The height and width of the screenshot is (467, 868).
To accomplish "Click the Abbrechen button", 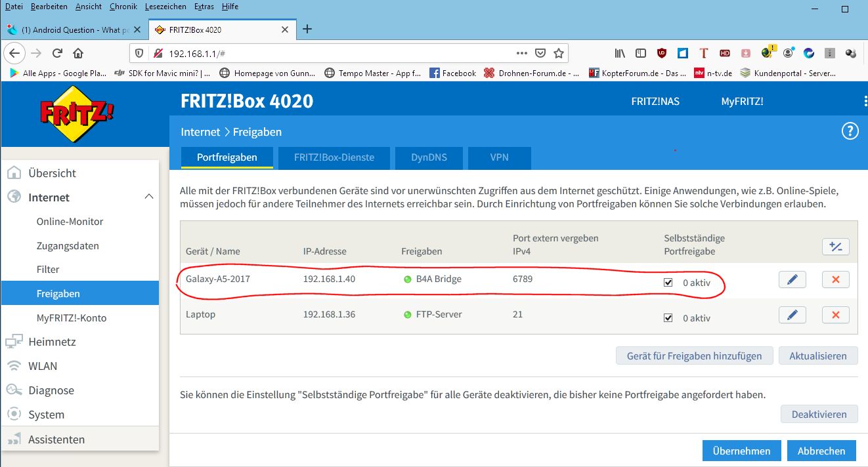I will coord(821,451).
